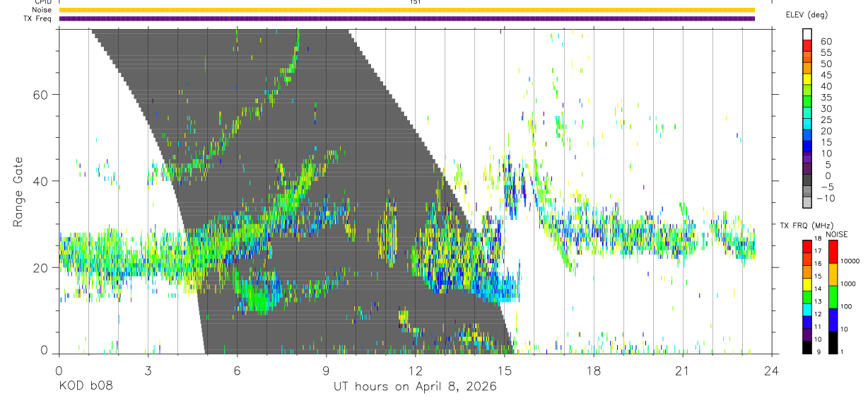The image size is (868, 401).
Task: Select the '17' label on TX FRQ colorbar
Action: coord(818,251)
